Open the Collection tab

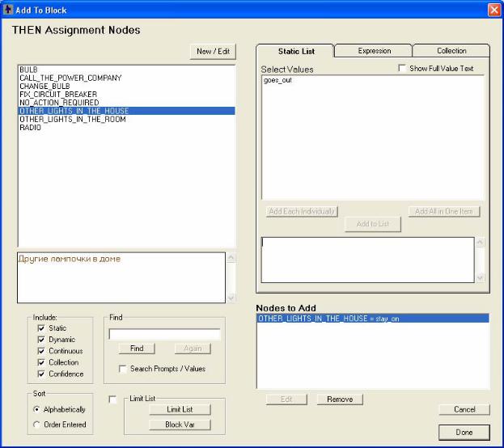[x=451, y=51]
